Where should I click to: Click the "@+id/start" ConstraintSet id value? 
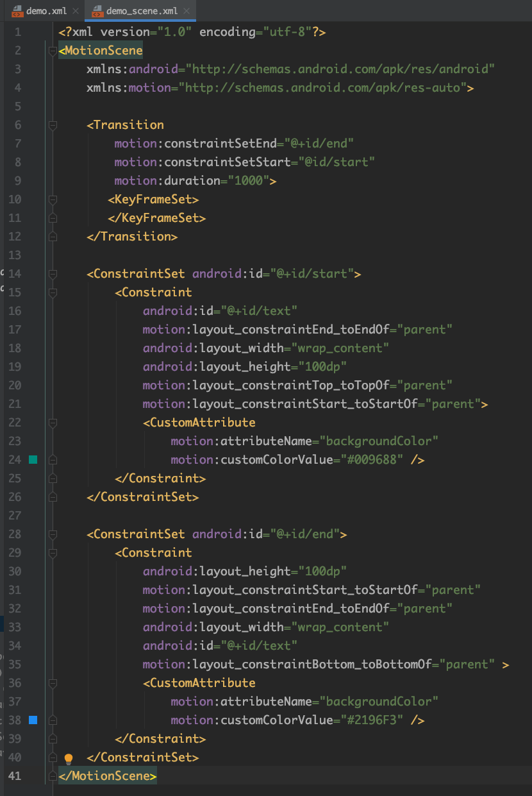click(312, 273)
